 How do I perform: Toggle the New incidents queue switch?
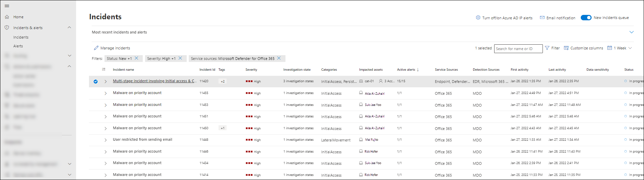tap(586, 18)
